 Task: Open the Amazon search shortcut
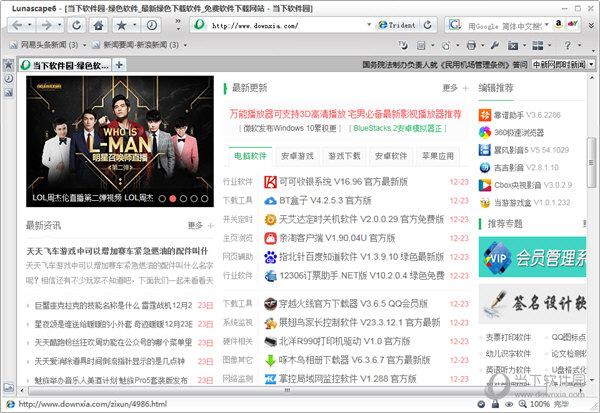558,24
